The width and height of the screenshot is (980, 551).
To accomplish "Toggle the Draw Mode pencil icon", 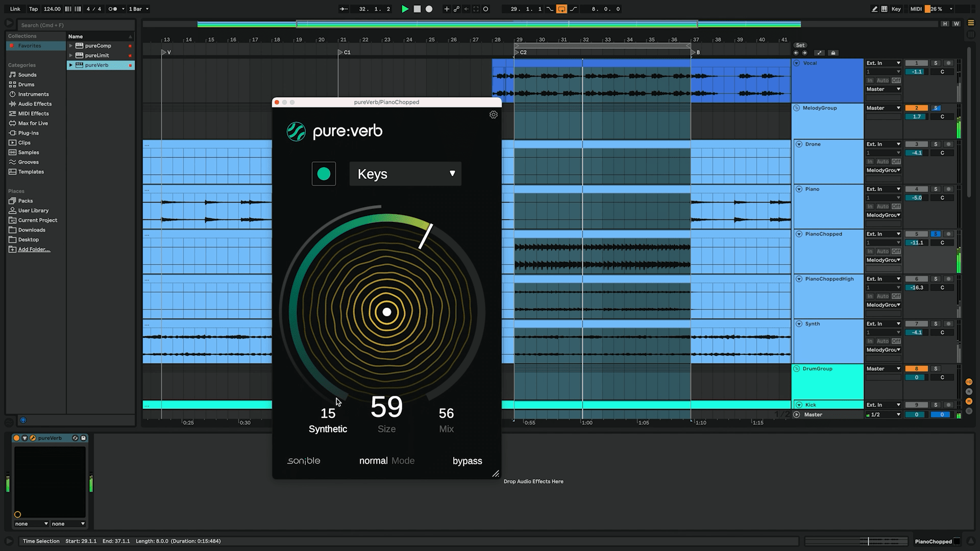I will click(874, 9).
